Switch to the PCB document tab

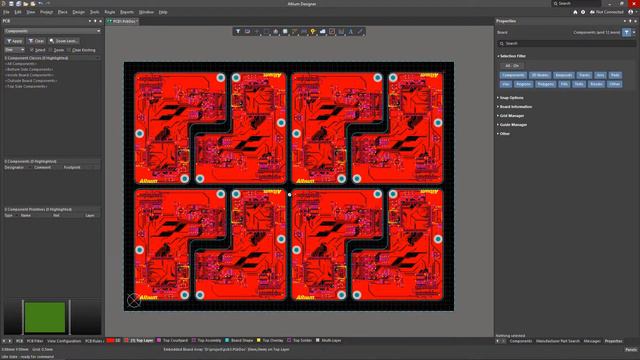pos(123,21)
